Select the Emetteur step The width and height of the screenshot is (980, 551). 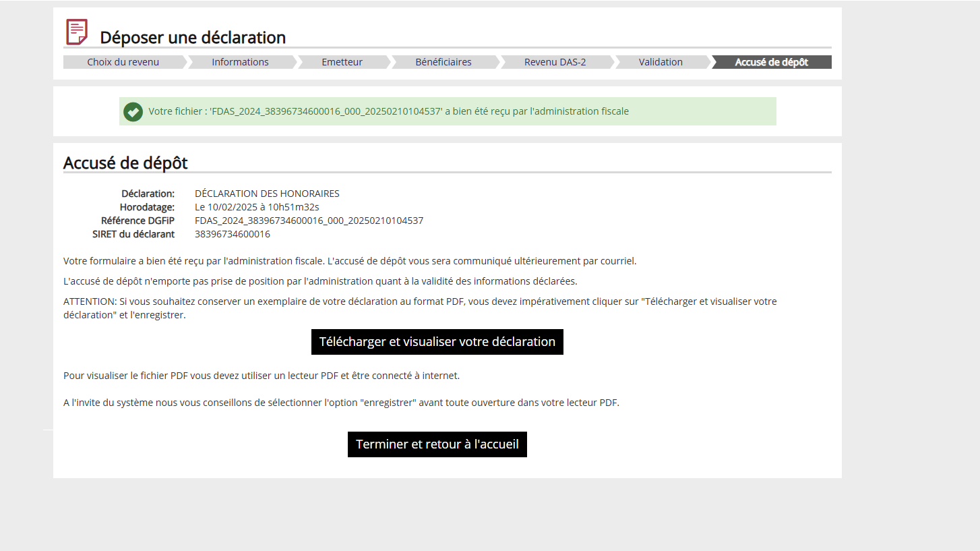[x=342, y=62]
